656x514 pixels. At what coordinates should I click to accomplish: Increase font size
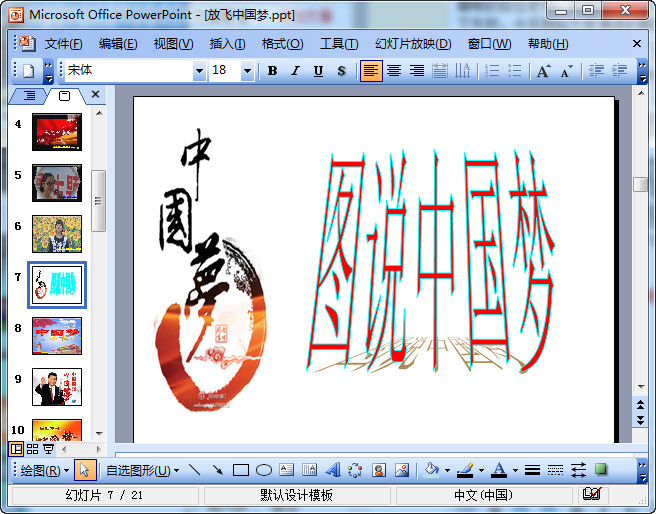[x=544, y=71]
